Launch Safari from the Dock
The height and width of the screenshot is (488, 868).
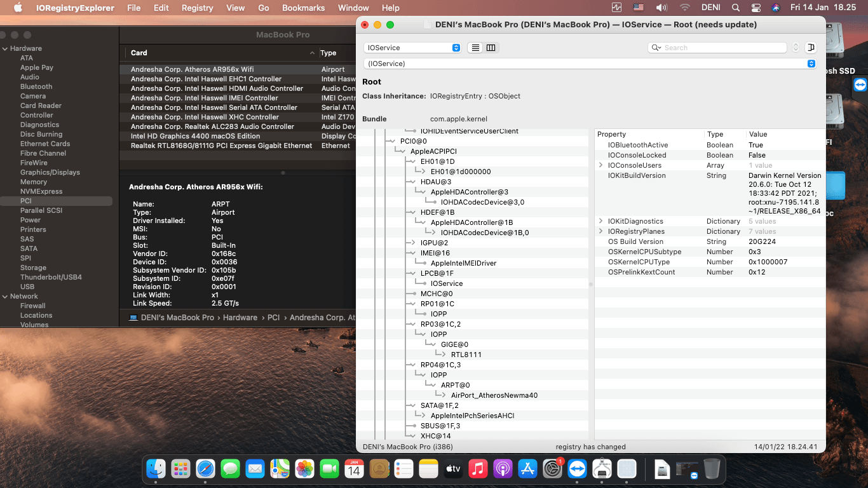pyautogui.click(x=206, y=469)
